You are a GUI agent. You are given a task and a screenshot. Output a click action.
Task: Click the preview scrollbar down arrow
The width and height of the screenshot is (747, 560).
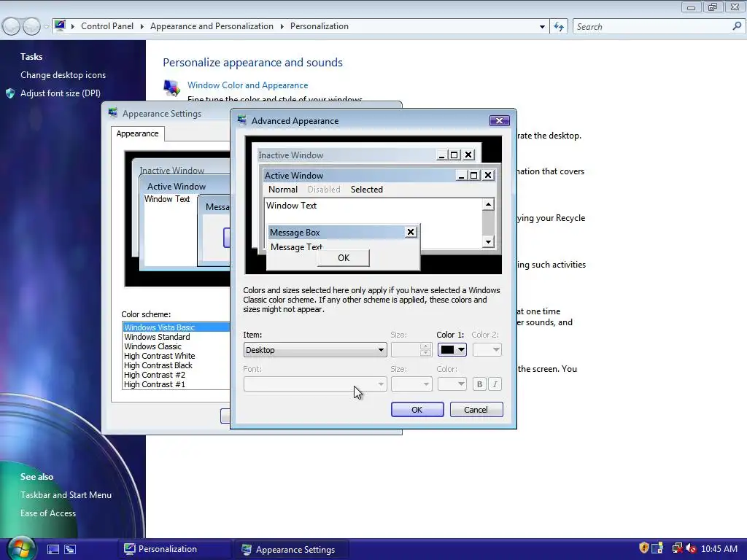point(488,242)
